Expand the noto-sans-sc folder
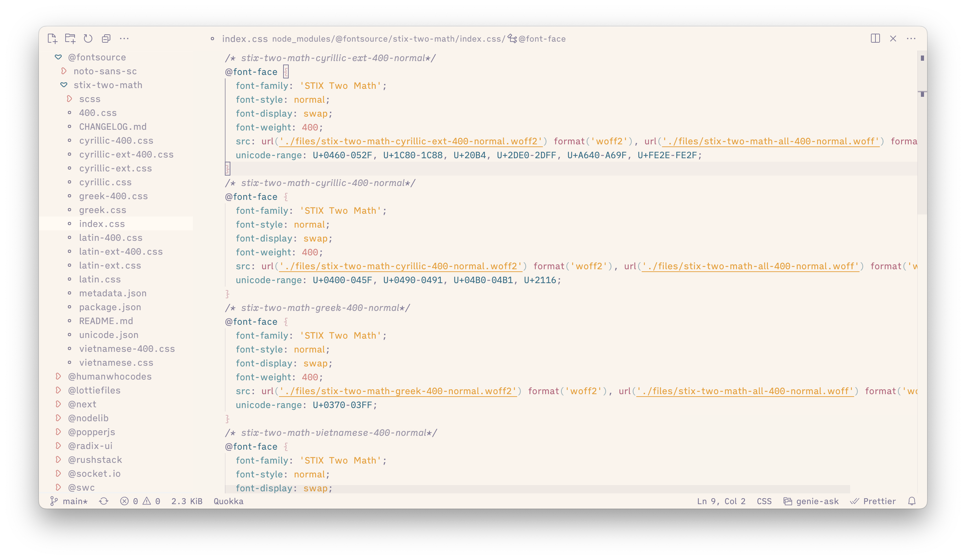Image resolution: width=966 pixels, height=560 pixels. (105, 71)
